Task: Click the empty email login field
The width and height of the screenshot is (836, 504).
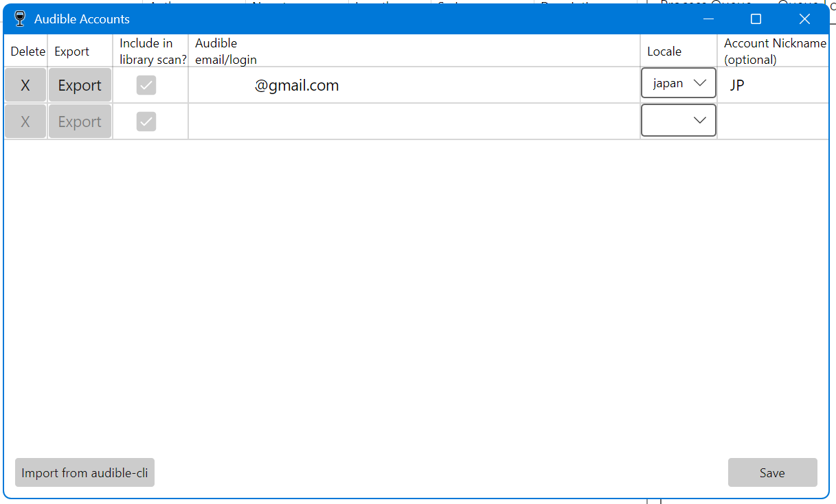Action: [414, 122]
